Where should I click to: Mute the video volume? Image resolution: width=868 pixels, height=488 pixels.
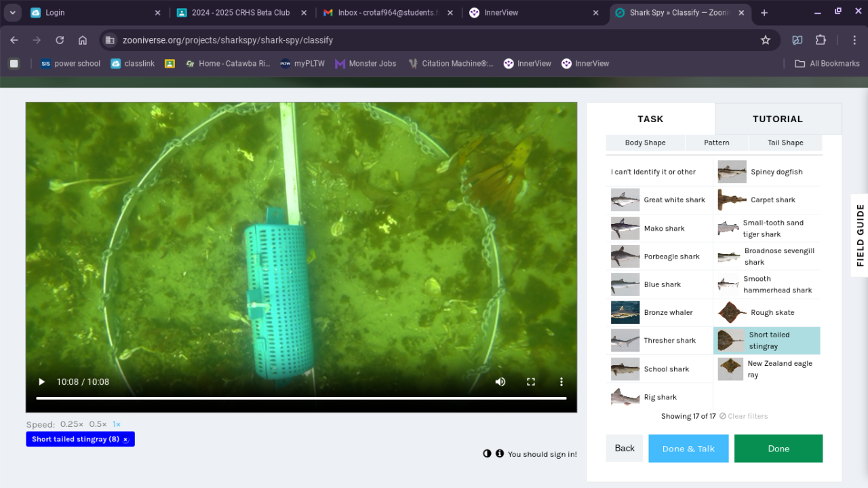[x=500, y=381]
